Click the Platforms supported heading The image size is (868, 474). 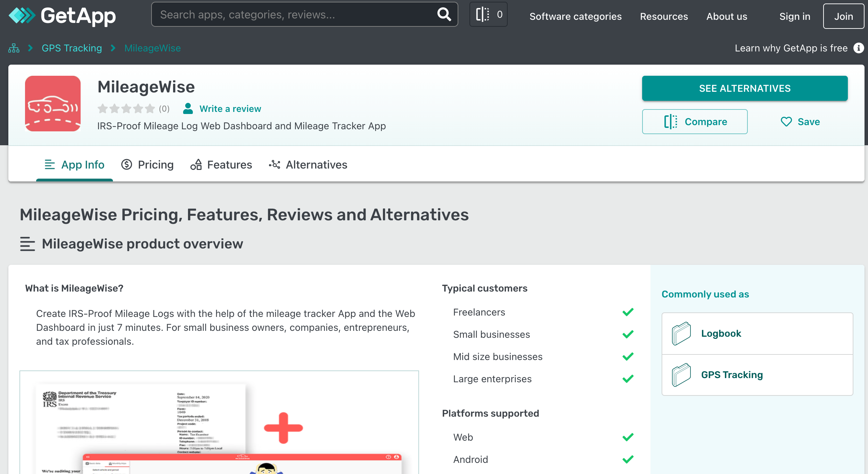[490, 413]
